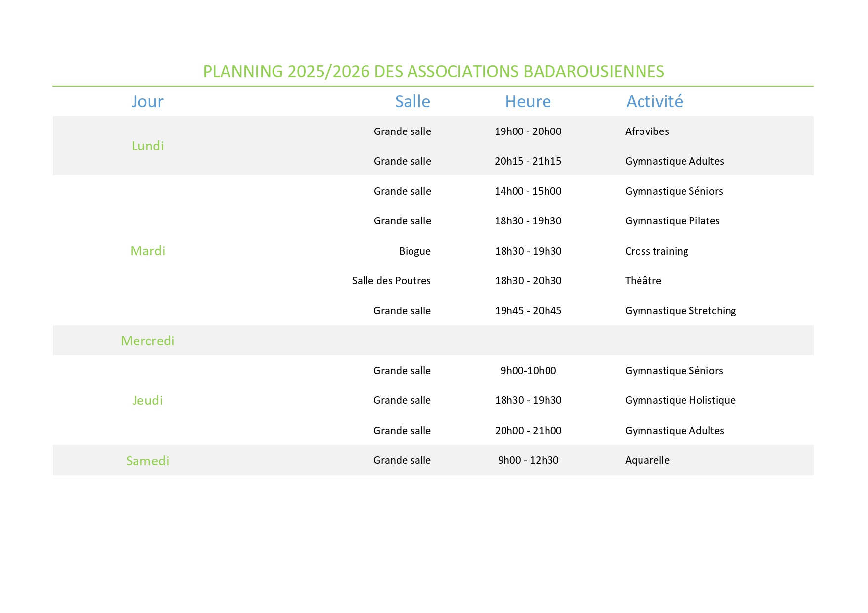Click the Gymnastique Stretching activity
Image resolution: width=868 pixels, height=613 pixels.
pos(681,311)
